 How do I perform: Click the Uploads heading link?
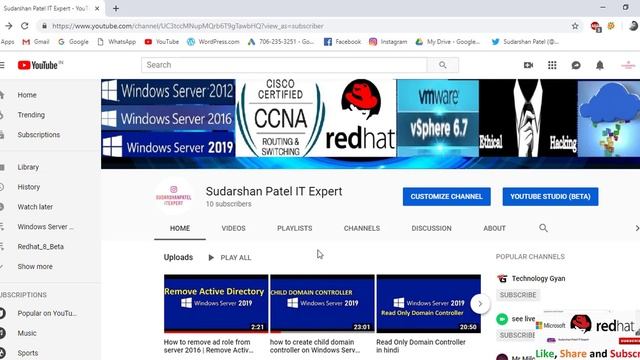click(178, 257)
